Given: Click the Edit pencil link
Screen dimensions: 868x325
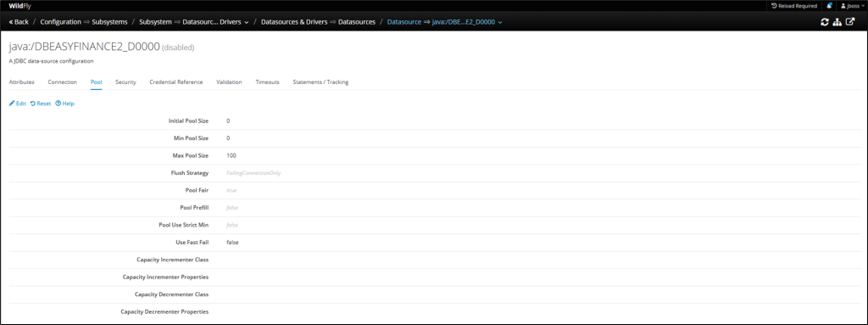Looking at the screenshot, I should click(18, 104).
